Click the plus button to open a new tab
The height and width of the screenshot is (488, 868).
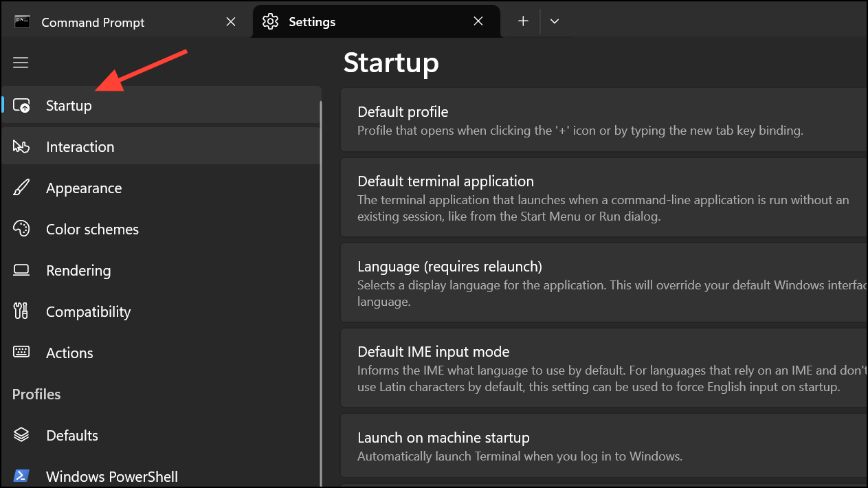(x=522, y=21)
